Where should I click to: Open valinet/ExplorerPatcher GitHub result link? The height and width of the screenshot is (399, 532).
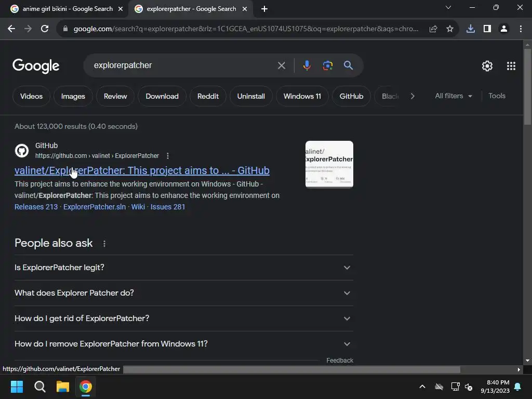tap(142, 170)
